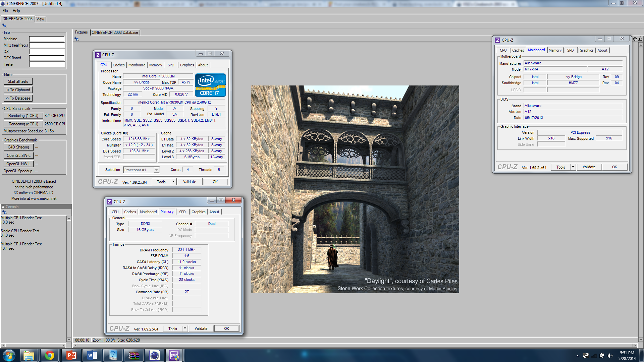Run the OpenGL HW-L test
Screen dimensions: 644x362
[x=18, y=164]
